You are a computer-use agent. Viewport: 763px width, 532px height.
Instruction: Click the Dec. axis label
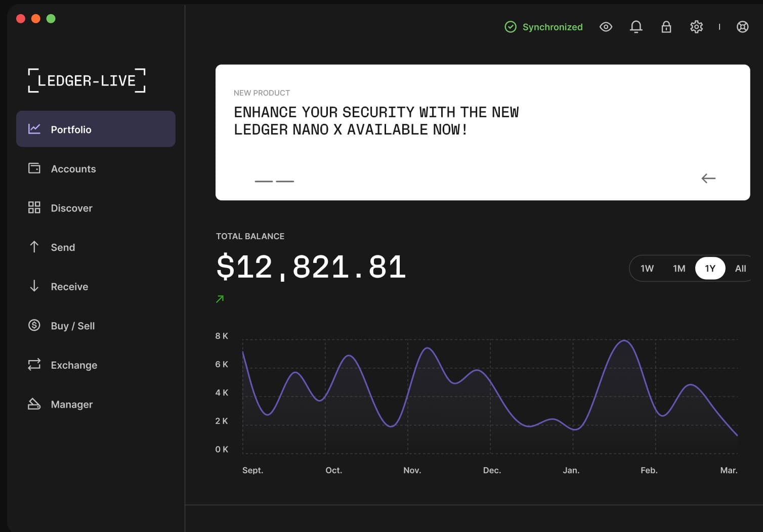click(492, 470)
